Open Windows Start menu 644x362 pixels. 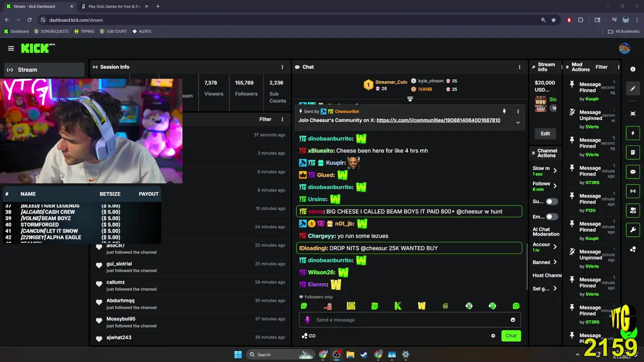[x=238, y=354]
